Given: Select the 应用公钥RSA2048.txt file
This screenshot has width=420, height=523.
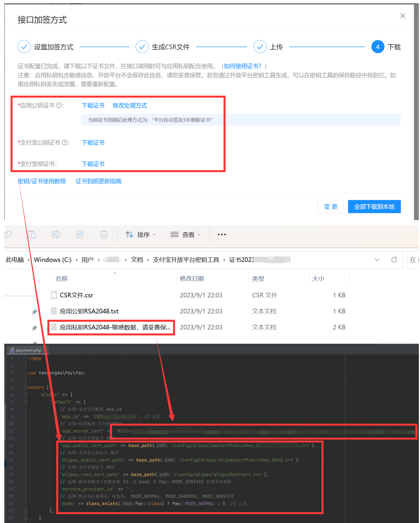Looking at the screenshot, I should click(89, 311).
